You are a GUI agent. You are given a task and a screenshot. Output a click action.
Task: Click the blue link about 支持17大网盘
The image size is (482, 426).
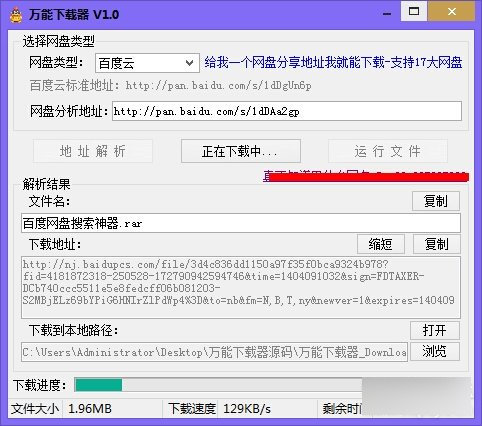(333, 62)
